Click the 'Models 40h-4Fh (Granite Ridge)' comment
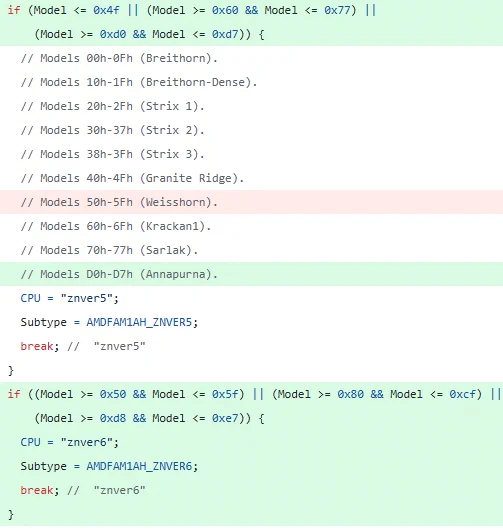Screen dimensions: 503x530 pyautogui.click(x=132, y=178)
